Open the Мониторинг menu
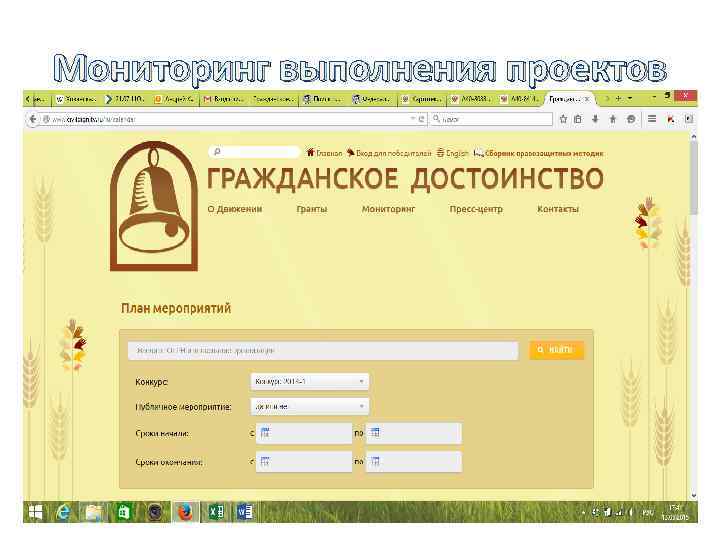This screenshot has height=540, width=720. 388,209
